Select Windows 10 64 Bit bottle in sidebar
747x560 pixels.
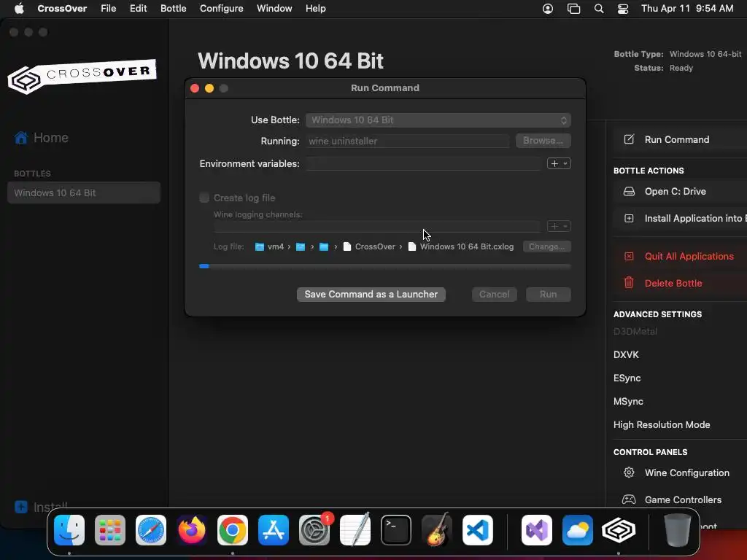pyautogui.click(x=84, y=192)
